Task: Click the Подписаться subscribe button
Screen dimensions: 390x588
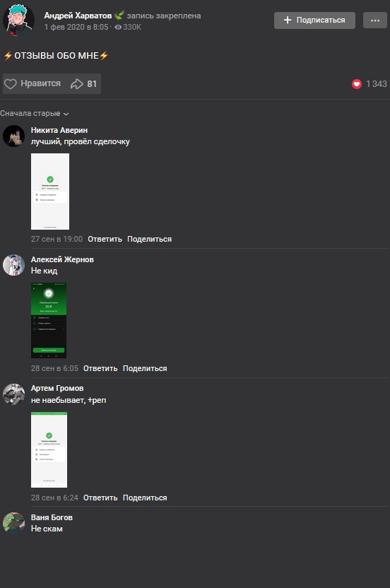Action: tap(314, 20)
